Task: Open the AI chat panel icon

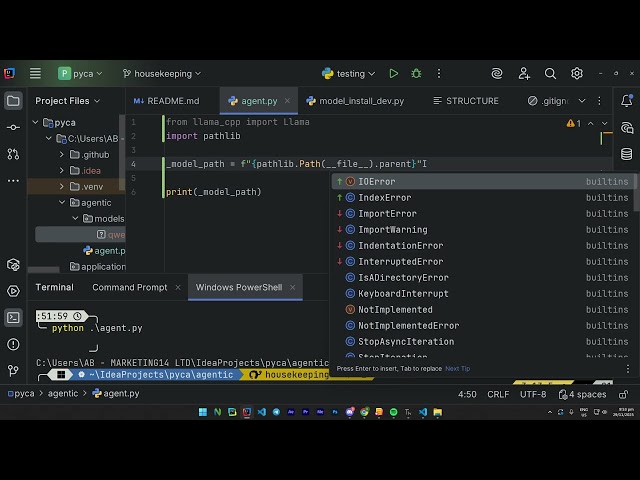Action: 627,128
